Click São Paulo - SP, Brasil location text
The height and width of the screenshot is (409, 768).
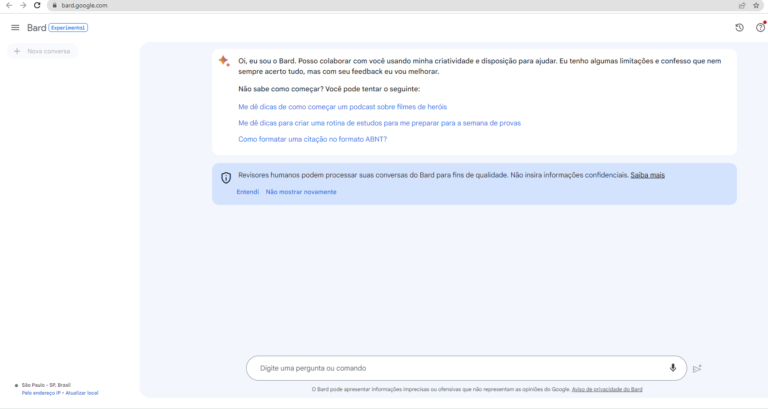[x=46, y=385]
